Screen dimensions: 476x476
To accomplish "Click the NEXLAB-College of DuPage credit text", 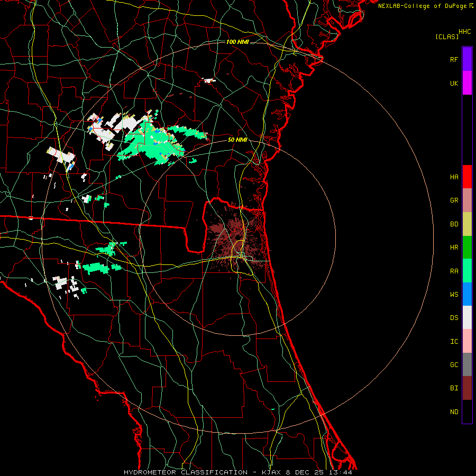I will pyautogui.click(x=423, y=6).
